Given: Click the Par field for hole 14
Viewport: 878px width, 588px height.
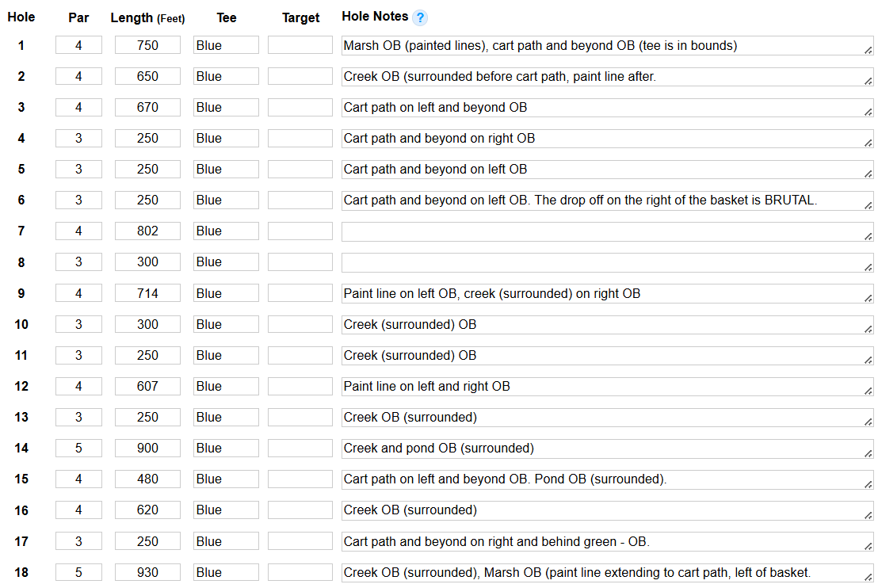Looking at the screenshot, I should tap(78, 448).
